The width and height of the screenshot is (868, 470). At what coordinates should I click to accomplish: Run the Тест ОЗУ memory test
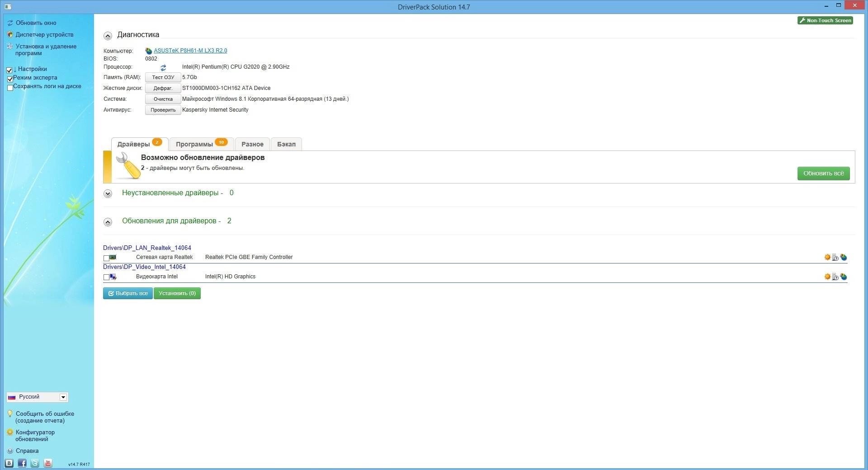pyautogui.click(x=163, y=77)
